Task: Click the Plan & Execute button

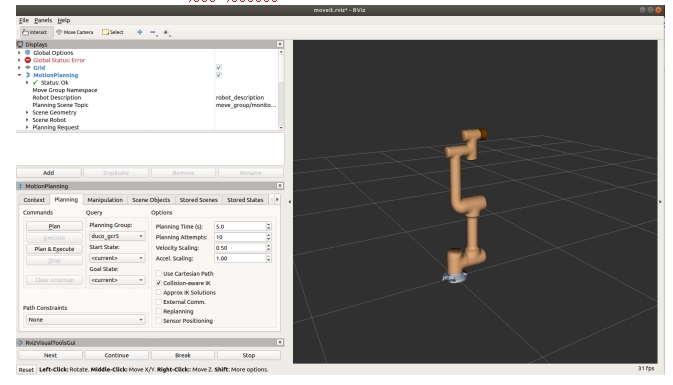Action: tap(55, 249)
